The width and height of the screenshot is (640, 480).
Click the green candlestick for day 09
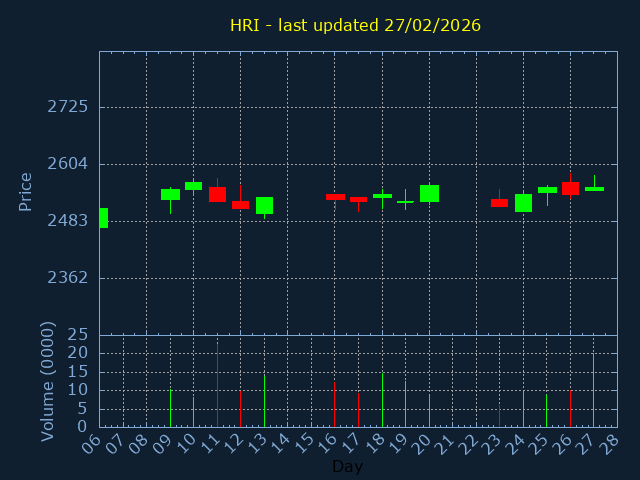(x=170, y=194)
